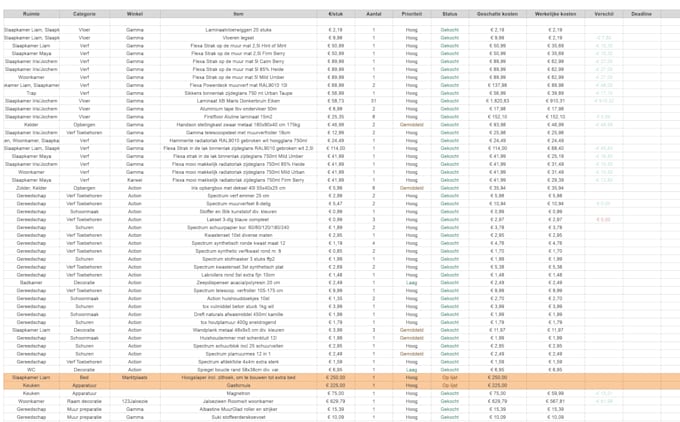Click the 'Laminaat XB Maris Donkerbruin Eiken' cell

coord(238,101)
